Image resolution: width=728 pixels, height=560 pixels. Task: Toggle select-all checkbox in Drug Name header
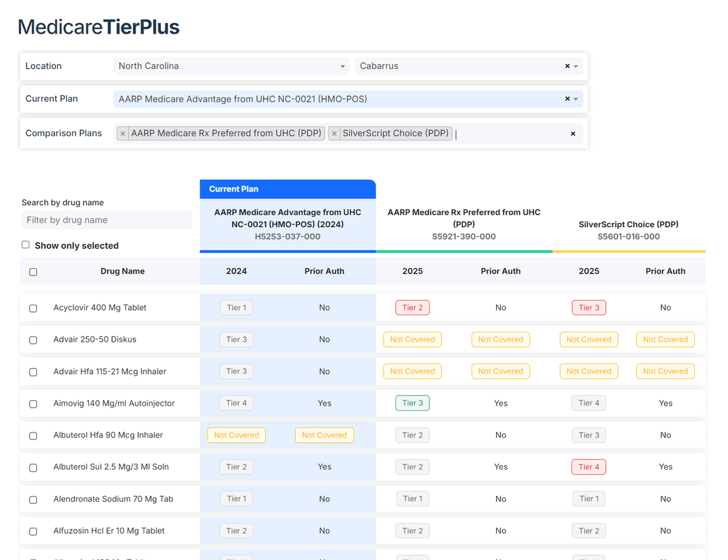pos(33,272)
